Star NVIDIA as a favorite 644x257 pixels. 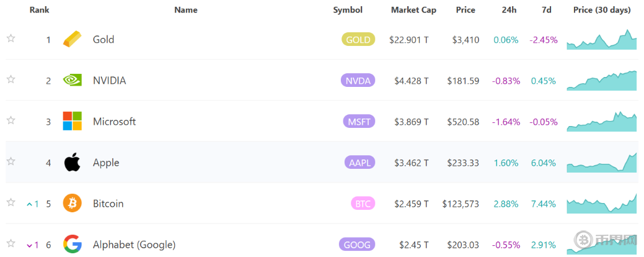[x=11, y=79]
